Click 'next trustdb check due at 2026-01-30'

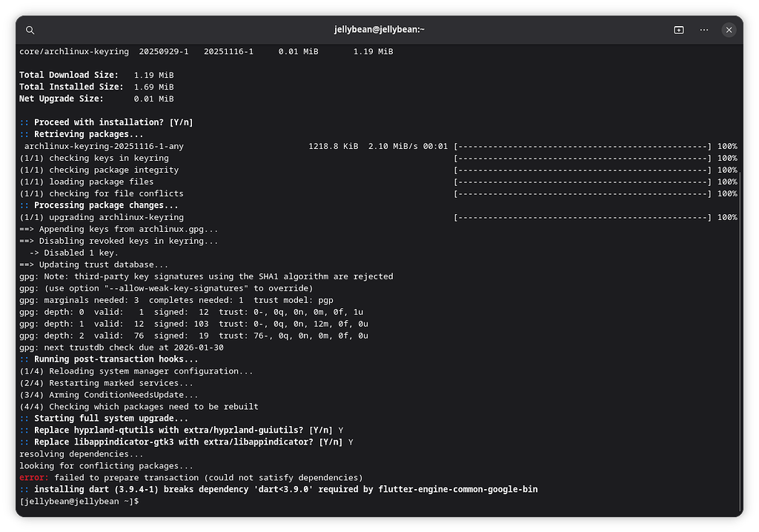pos(133,347)
